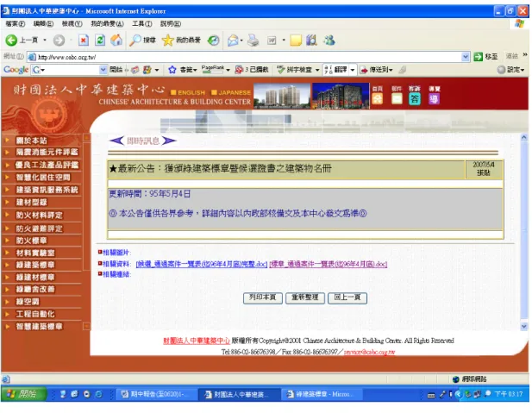Click the Windows 開始 Start button
This screenshot has width=532, height=413.
(x=24, y=394)
